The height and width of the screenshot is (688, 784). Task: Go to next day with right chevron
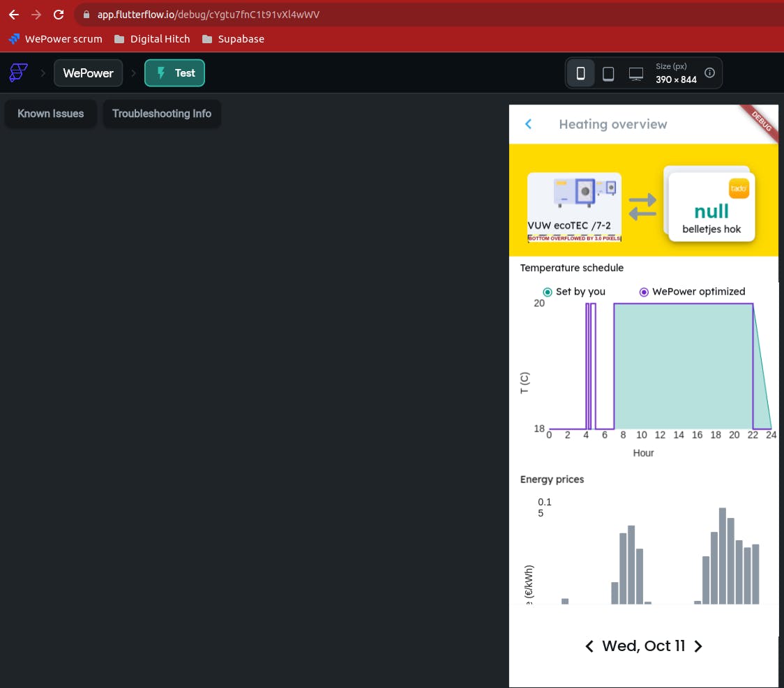click(x=698, y=646)
